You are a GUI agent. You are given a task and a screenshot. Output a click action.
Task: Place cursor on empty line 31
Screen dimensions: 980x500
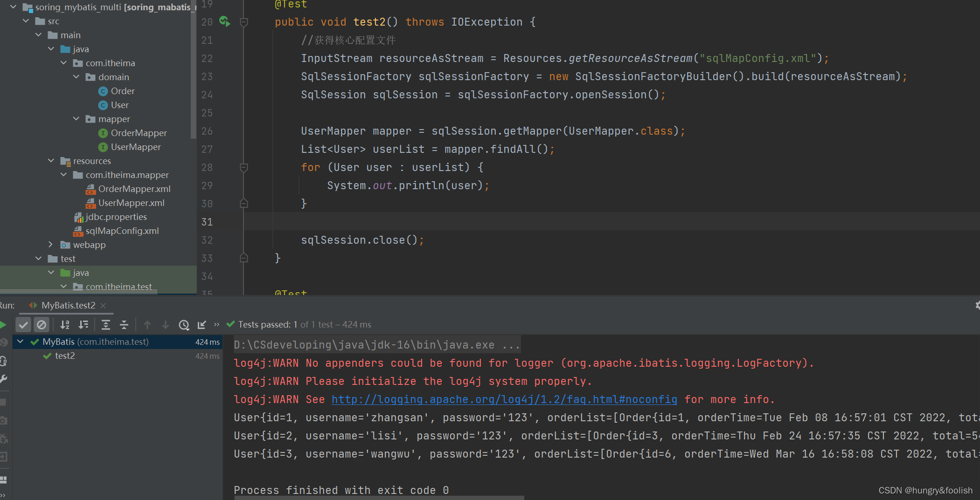tap(611, 222)
